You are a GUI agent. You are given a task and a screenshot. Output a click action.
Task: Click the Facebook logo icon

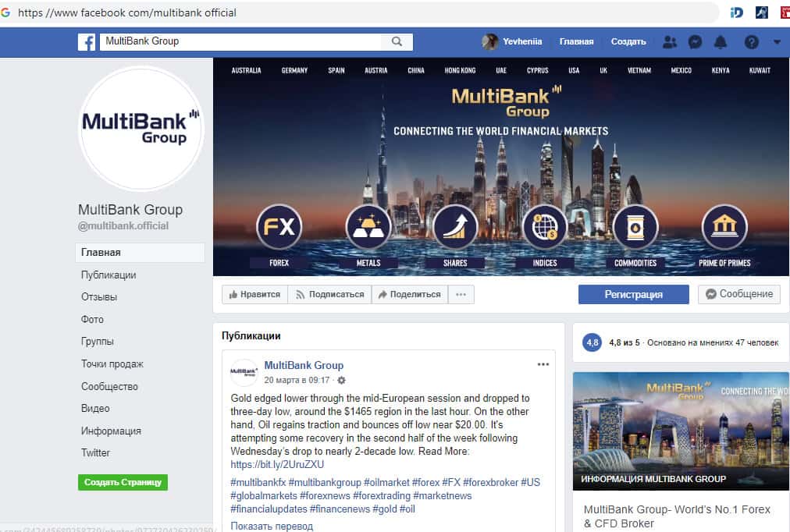click(x=87, y=42)
